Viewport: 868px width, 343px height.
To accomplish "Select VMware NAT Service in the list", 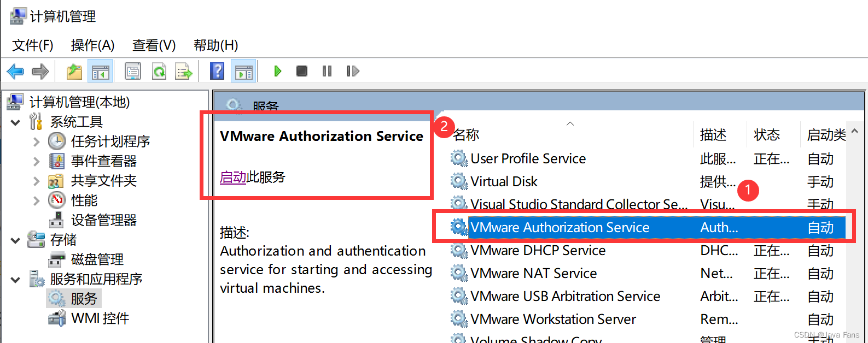I will (533, 273).
